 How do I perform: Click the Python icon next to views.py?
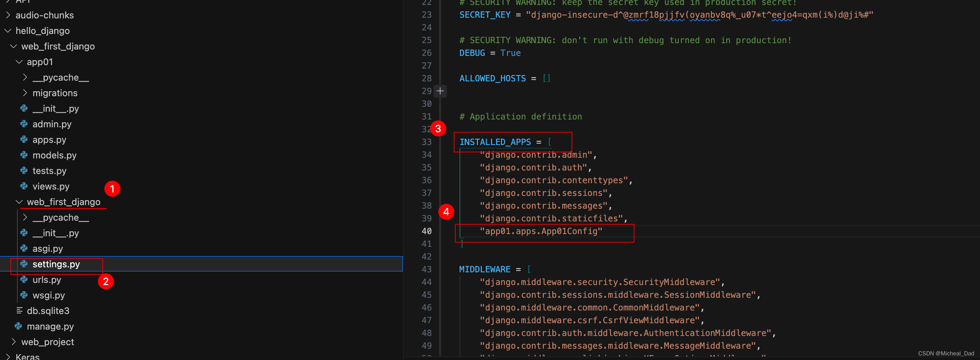[24, 186]
